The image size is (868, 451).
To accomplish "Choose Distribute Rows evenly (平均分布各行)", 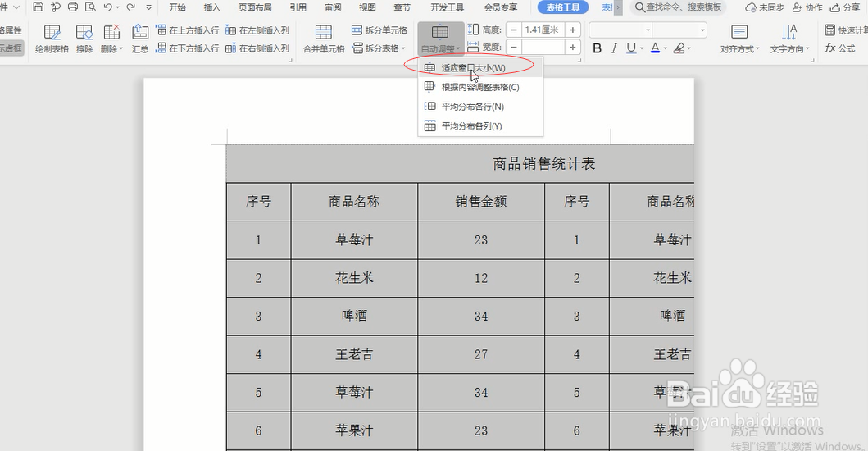I will pyautogui.click(x=480, y=107).
